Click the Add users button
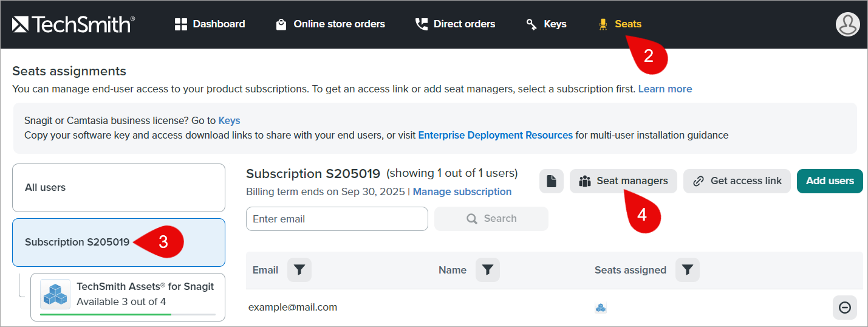This screenshot has width=868, height=327. [829, 181]
